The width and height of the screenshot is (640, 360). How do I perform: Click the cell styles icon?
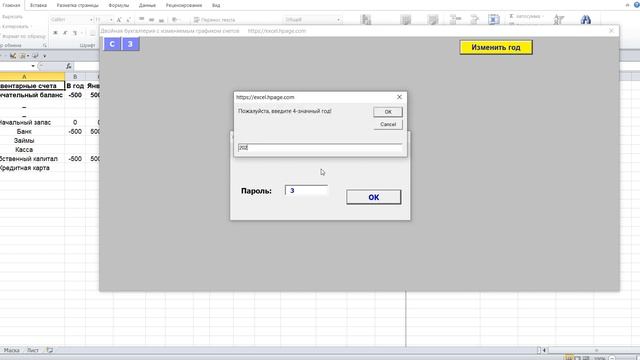(x=433, y=19)
